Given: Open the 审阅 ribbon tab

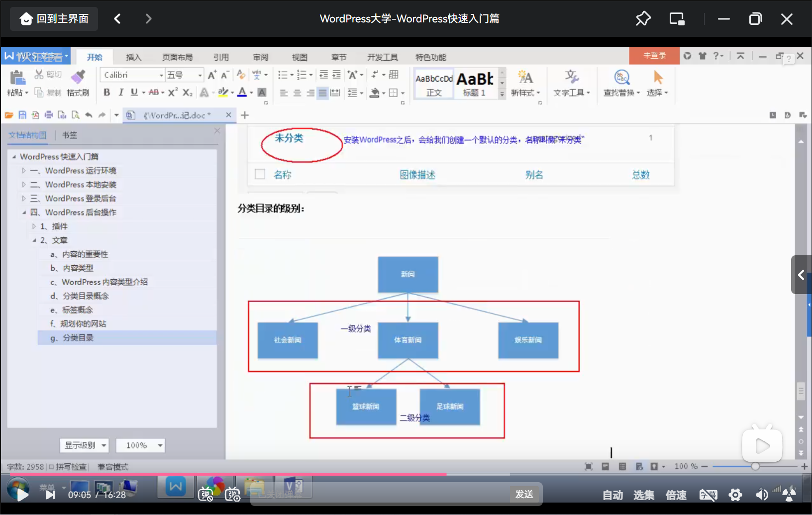Looking at the screenshot, I should pyautogui.click(x=260, y=57).
